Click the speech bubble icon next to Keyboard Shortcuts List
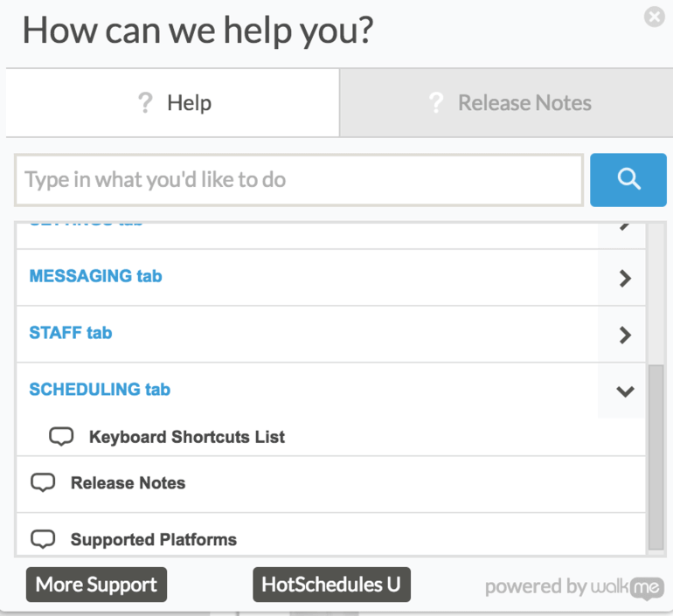 61,437
